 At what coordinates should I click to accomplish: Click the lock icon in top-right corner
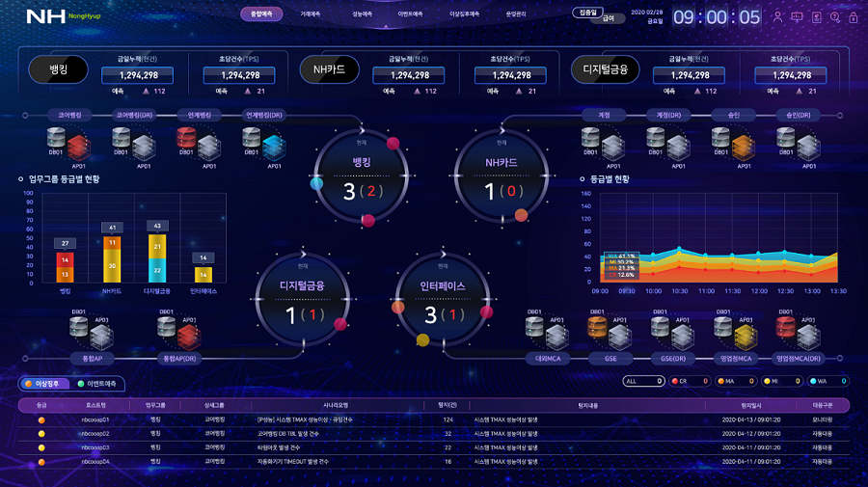tap(854, 17)
